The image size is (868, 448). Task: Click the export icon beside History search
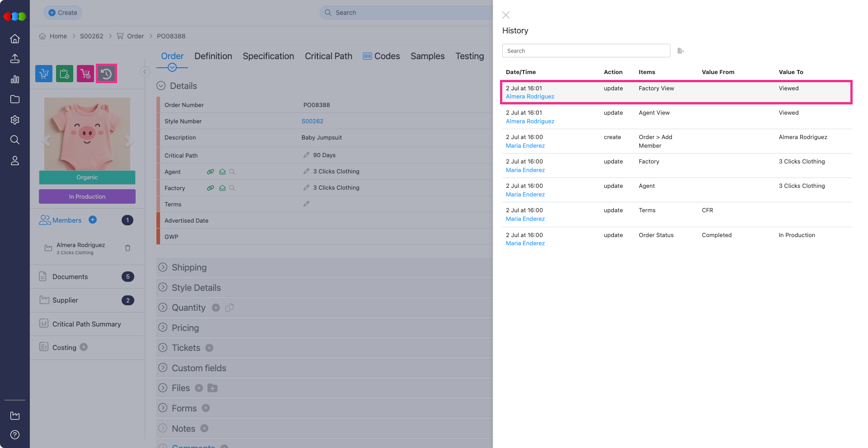(680, 51)
